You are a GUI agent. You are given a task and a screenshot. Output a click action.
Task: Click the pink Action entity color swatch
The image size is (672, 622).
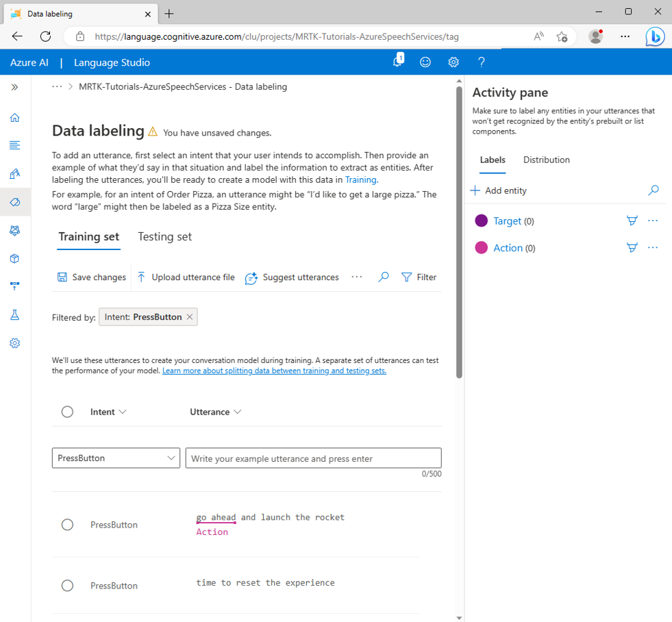(x=482, y=247)
